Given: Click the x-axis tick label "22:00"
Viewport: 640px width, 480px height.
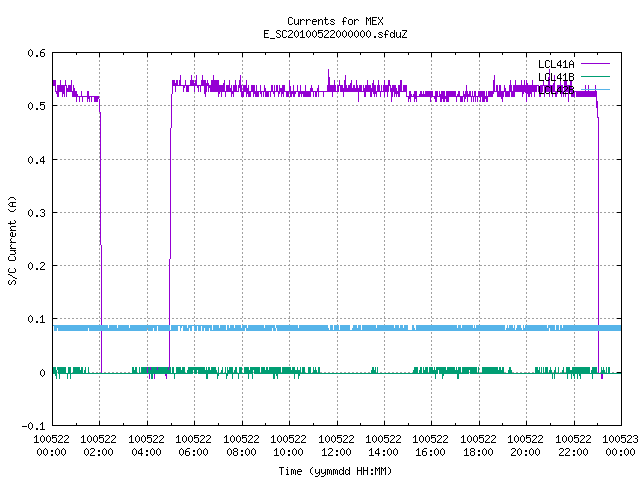Looking at the screenshot, I should click(573, 452).
